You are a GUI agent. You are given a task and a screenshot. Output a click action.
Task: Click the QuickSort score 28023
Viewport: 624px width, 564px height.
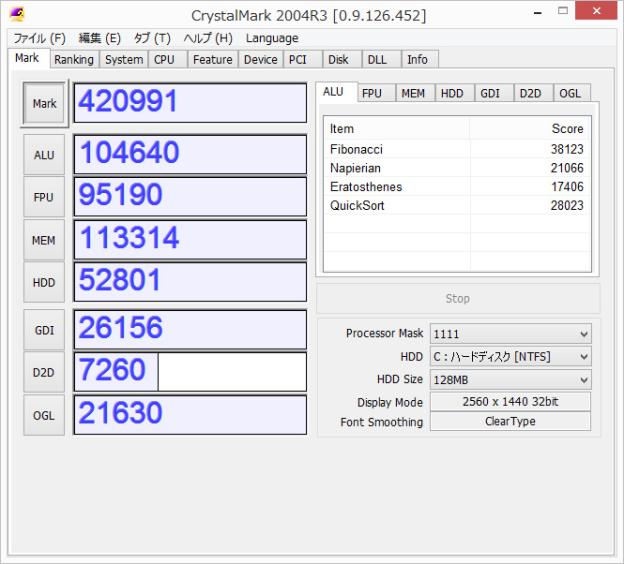(x=567, y=205)
